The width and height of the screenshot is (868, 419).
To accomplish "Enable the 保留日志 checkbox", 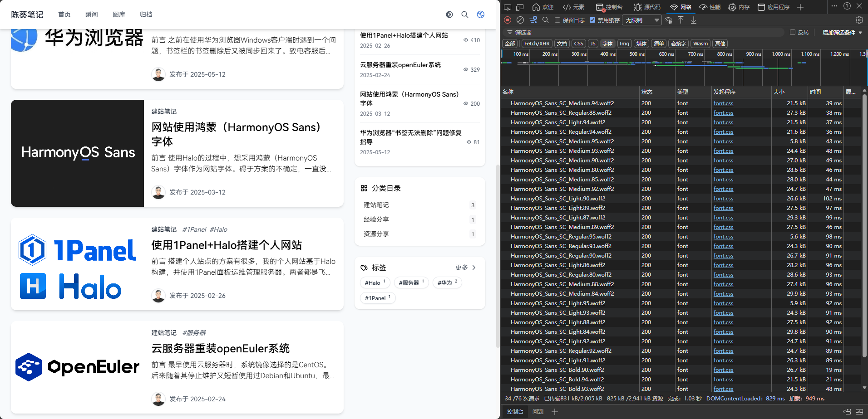I will click(x=557, y=20).
